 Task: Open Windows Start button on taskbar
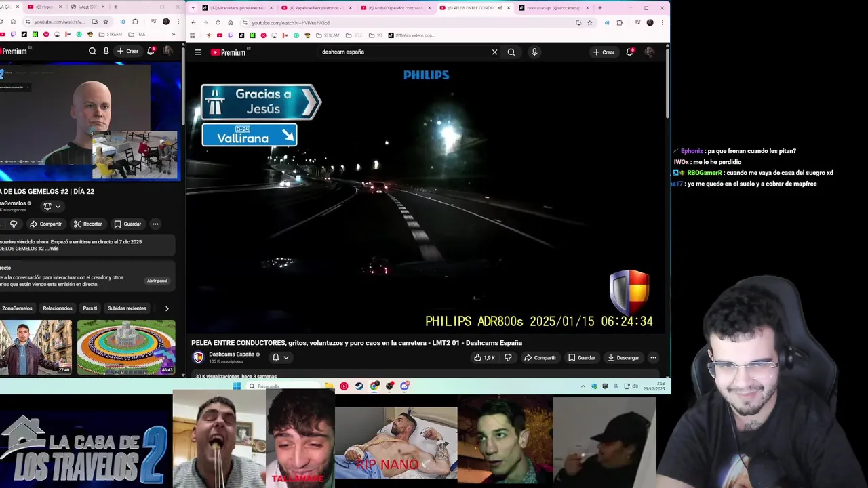237,386
